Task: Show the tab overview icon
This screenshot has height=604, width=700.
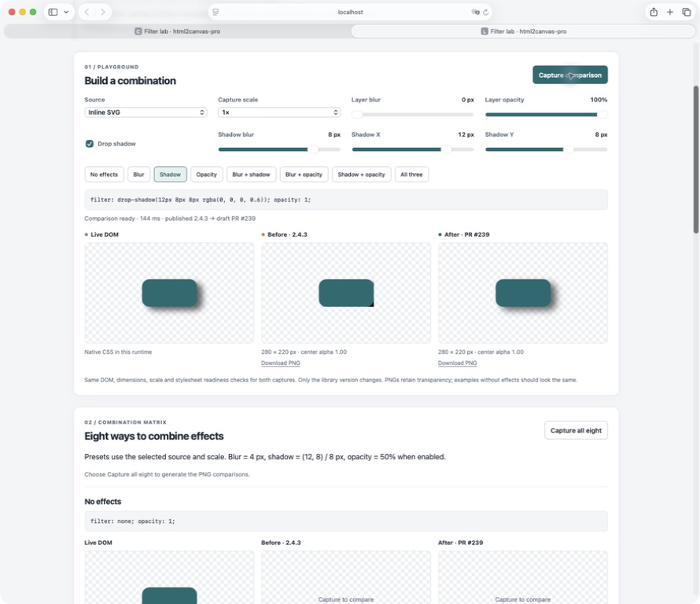Action: [686, 12]
